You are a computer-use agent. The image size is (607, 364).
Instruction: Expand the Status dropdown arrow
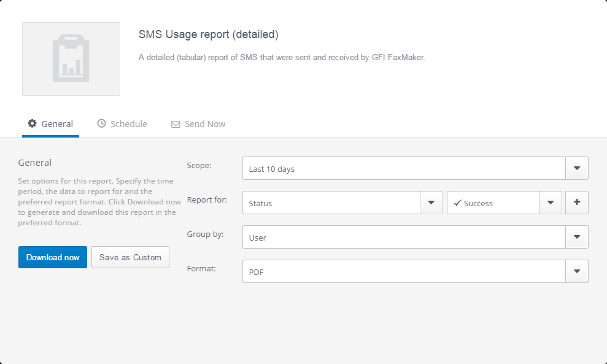coord(431,203)
